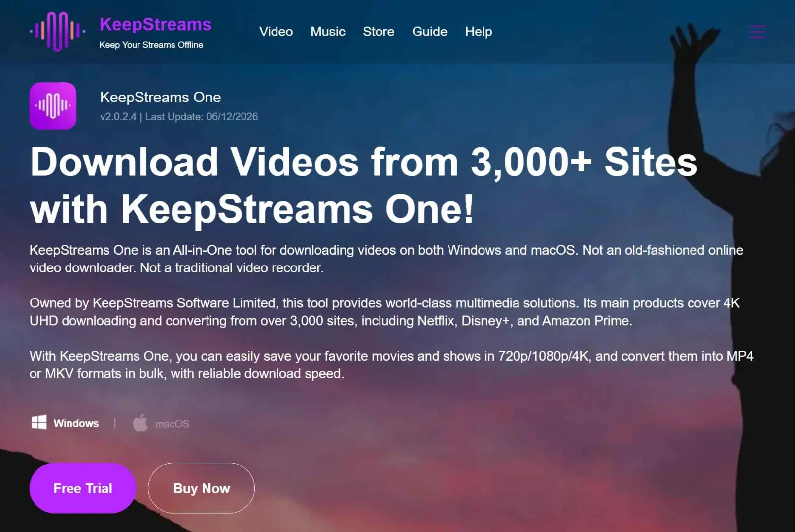Screen dimensions: 795x532
Task: Switch to the Windows platform tab
Action: (x=65, y=423)
